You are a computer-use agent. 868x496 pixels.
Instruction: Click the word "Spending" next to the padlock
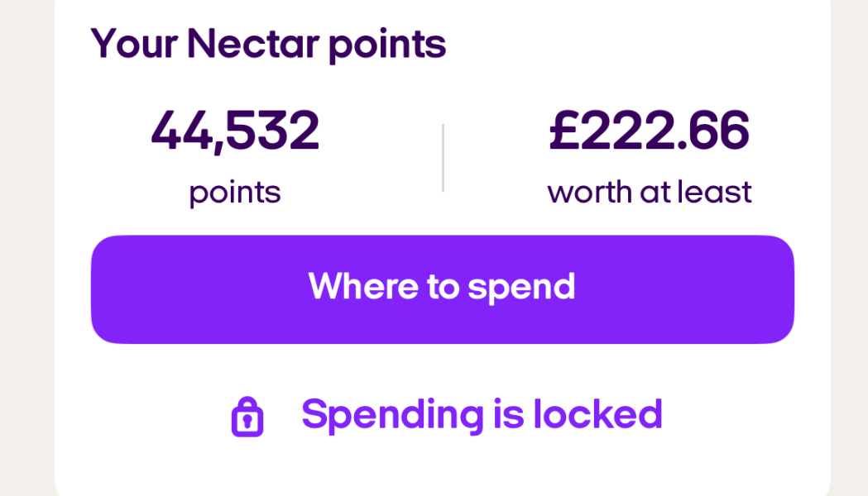[x=392, y=416]
